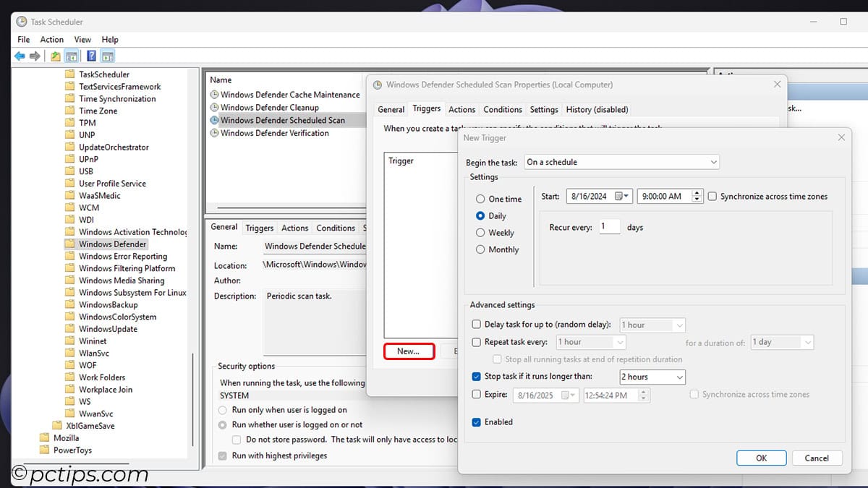Open the Action menu
868x488 pixels.
click(51, 39)
